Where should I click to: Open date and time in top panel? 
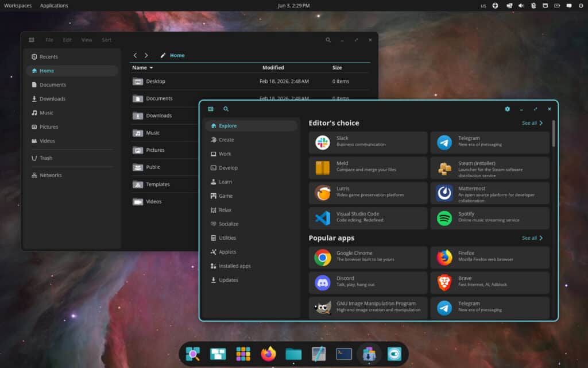pyautogui.click(x=293, y=6)
